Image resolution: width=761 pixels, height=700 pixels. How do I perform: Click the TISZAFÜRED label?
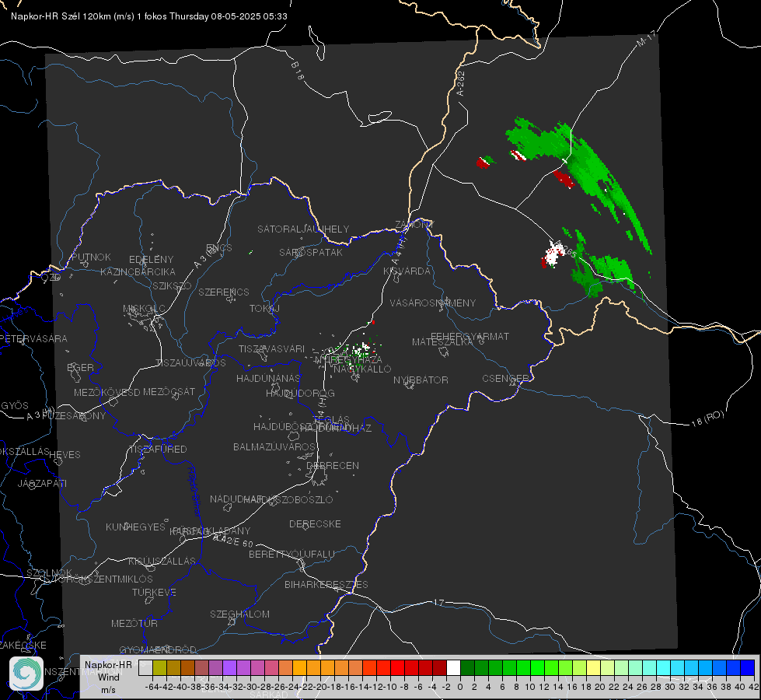pyautogui.click(x=158, y=450)
